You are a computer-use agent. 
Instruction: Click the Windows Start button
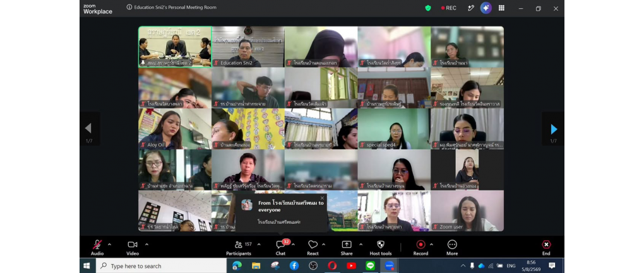[x=87, y=265]
